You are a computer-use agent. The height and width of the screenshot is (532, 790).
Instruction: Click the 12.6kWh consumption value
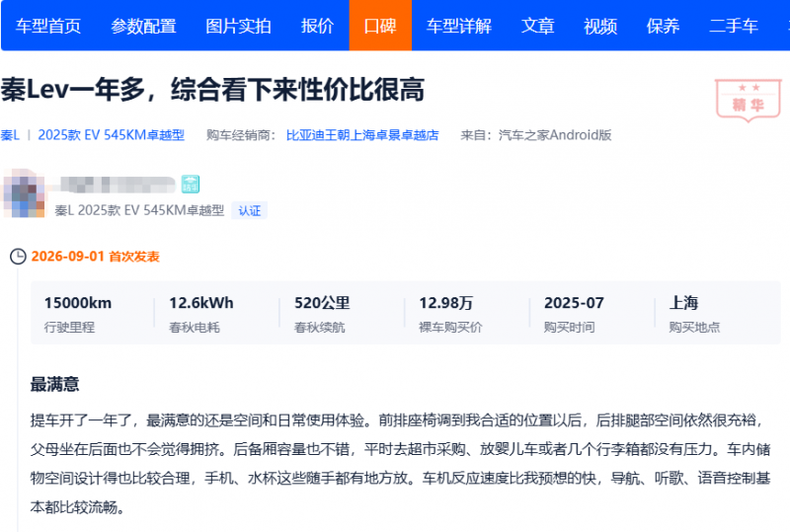(201, 303)
